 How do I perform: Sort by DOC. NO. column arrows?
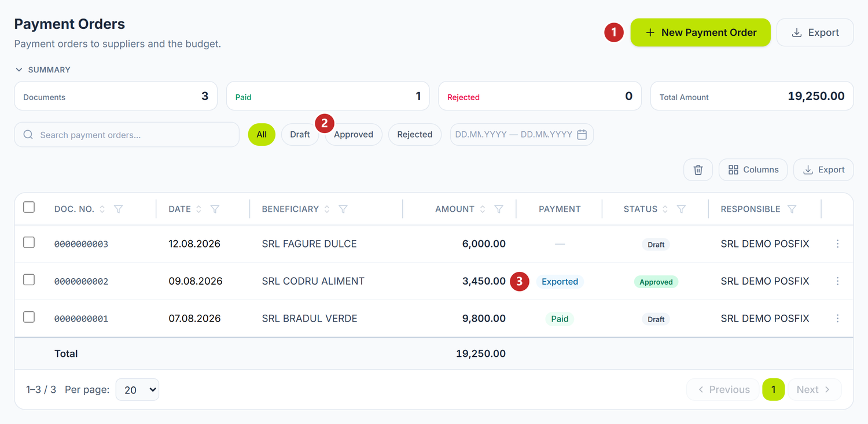click(102, 209)
